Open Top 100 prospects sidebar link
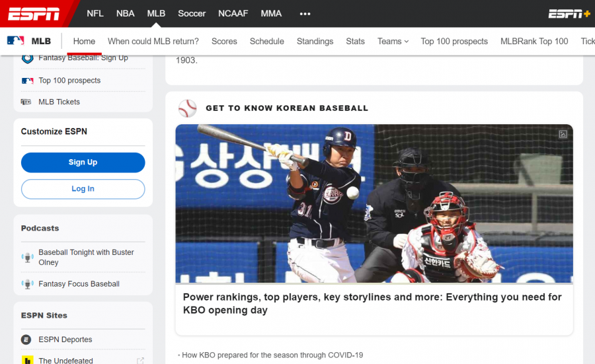Screen dimensions: 595x364 [x=69, y=81]
